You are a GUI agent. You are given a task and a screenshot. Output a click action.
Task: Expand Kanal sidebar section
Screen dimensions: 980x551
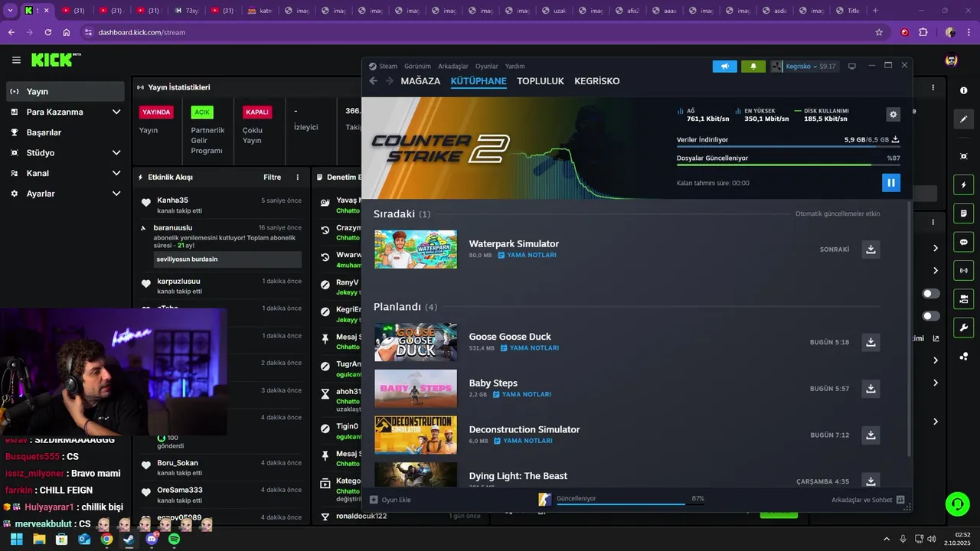point(116,173)
